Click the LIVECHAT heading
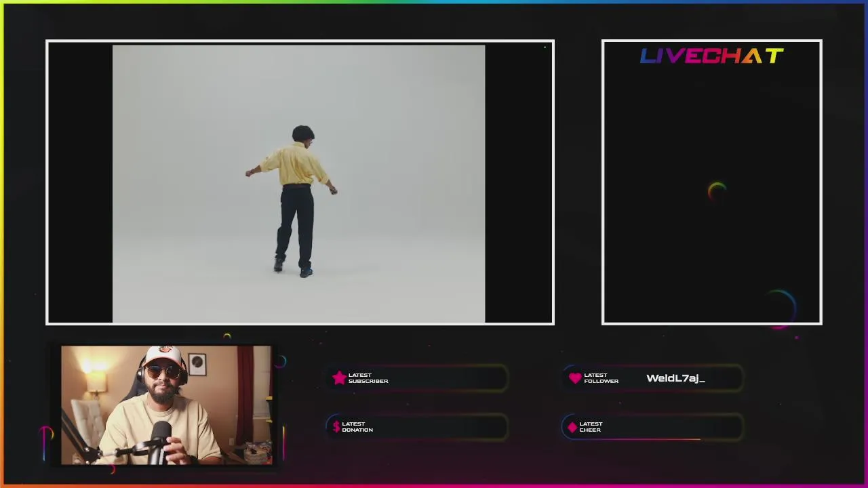The image size is (868, 488). click(x=712, y=56)
